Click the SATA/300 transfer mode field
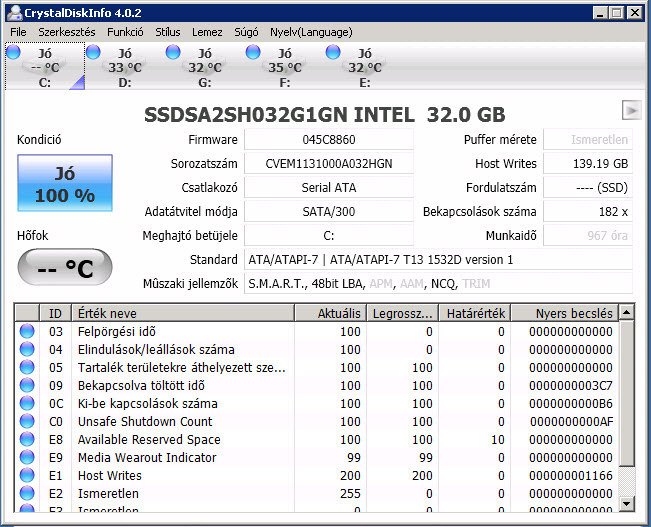 [329, 212]
